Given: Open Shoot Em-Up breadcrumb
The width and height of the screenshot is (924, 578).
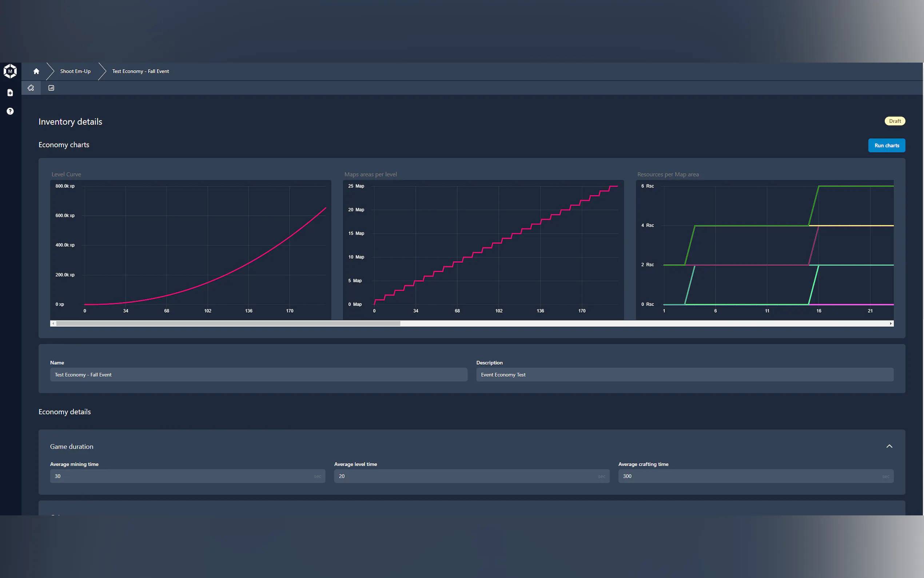Looking at the screenshot, I should point(75,71).
